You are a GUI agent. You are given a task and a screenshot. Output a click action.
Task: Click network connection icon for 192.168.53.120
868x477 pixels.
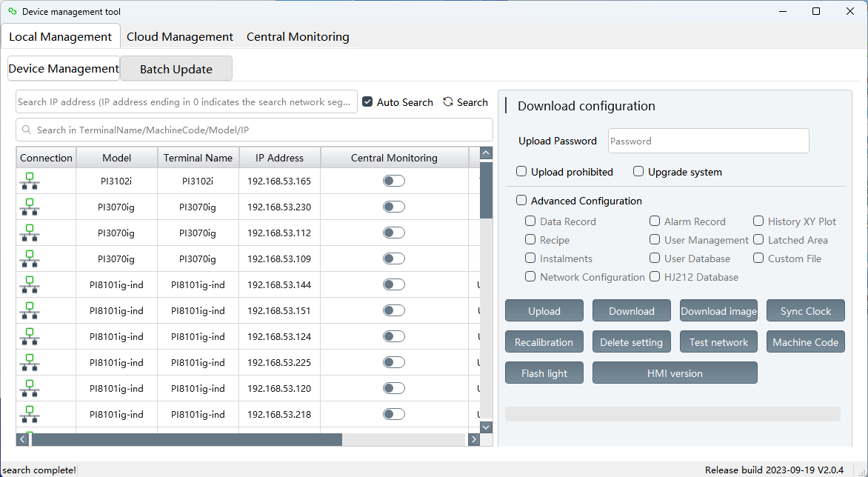(30, 388)
